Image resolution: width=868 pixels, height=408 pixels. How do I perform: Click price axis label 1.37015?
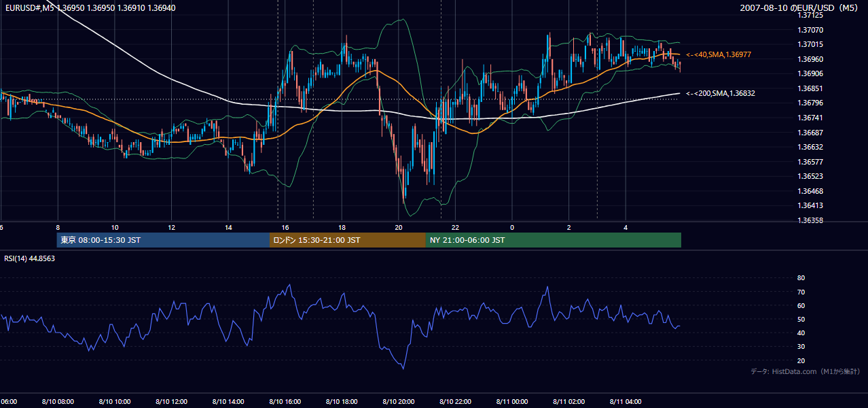click(x=810, y=44)
